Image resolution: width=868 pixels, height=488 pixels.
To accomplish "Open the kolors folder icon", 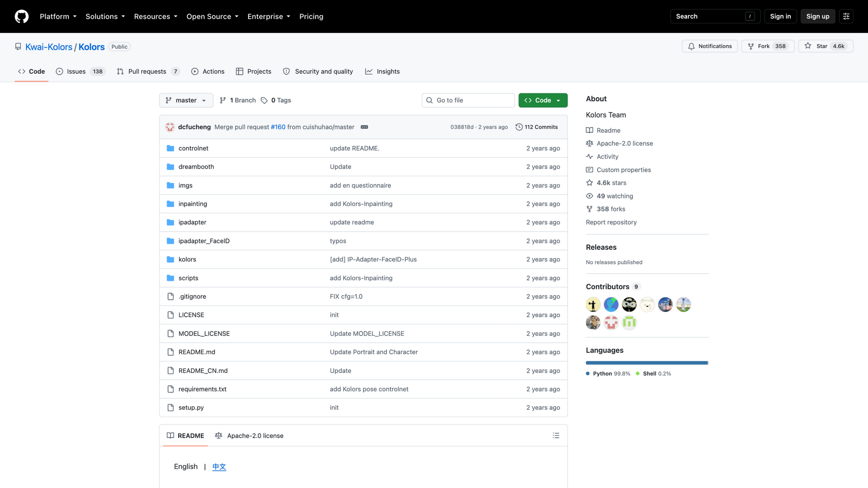I will [170, 259].
